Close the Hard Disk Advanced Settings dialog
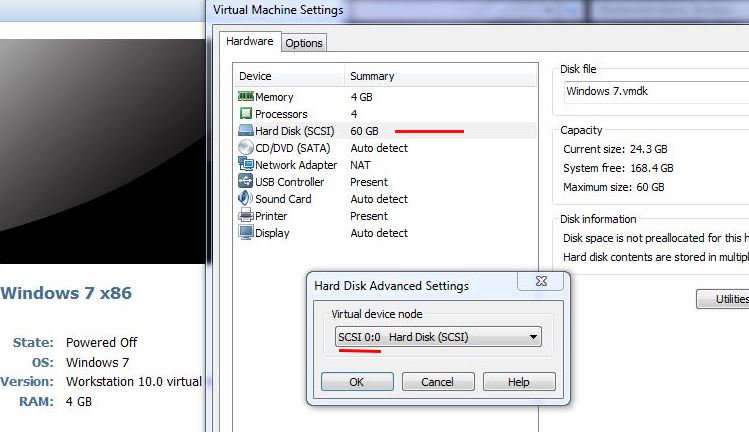The height and width of the screenshot is (432, 749). pos(541,281)
